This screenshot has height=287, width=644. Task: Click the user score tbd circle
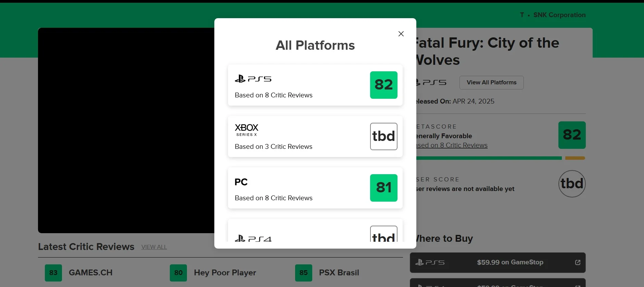572,184
